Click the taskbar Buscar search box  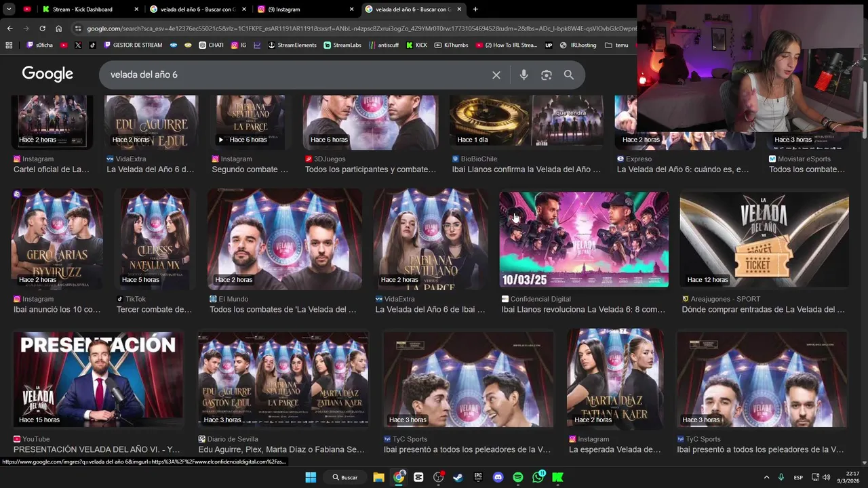point(345,477)
